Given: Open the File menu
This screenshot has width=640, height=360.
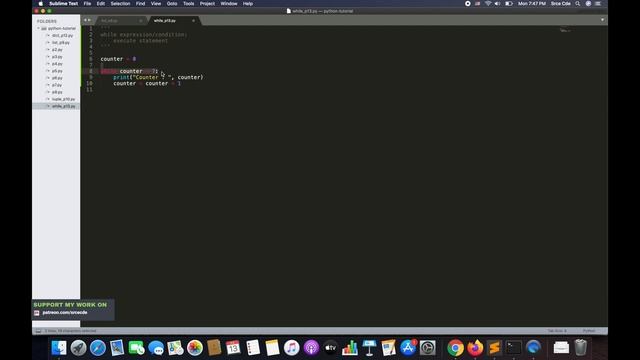Looking at the screenshot, I should point(87,4).
